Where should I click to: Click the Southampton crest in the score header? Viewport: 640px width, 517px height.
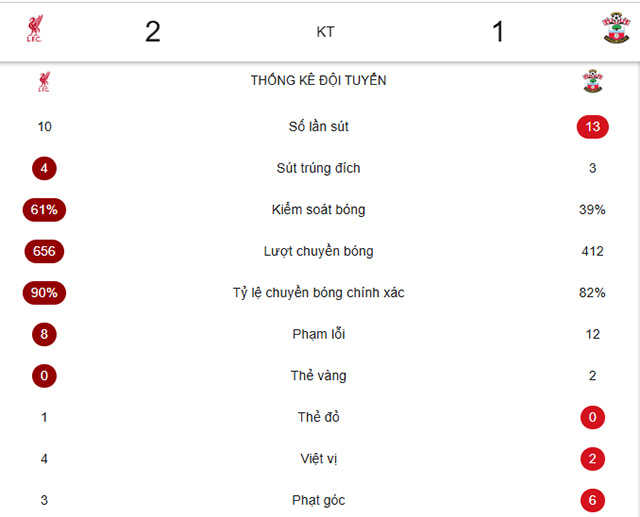pos(616,30)
